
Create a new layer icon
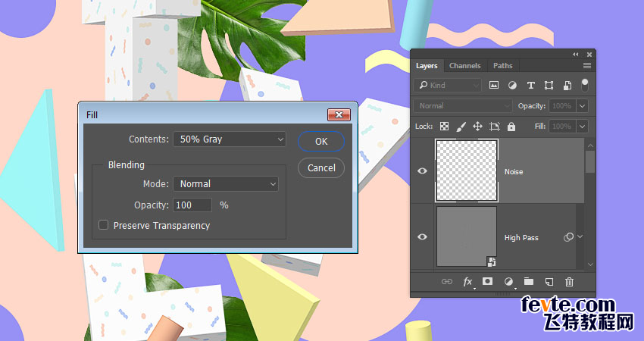coord(549,281)
